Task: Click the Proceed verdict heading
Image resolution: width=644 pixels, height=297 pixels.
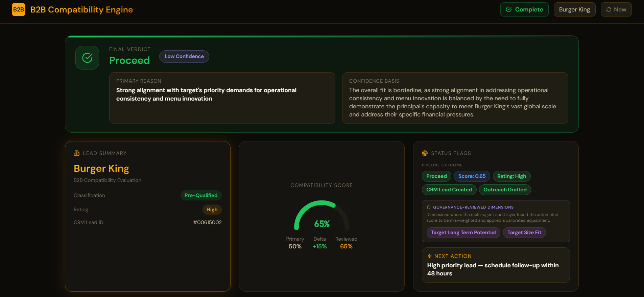Action: coord(129,60)
